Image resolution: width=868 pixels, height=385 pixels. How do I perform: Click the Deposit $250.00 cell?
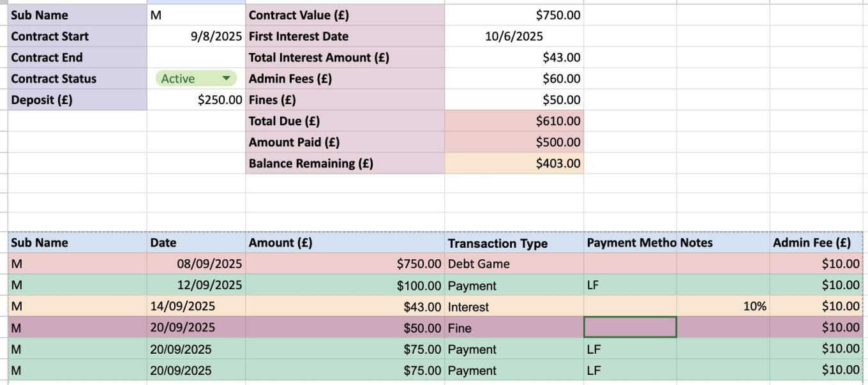coord(196,100)
